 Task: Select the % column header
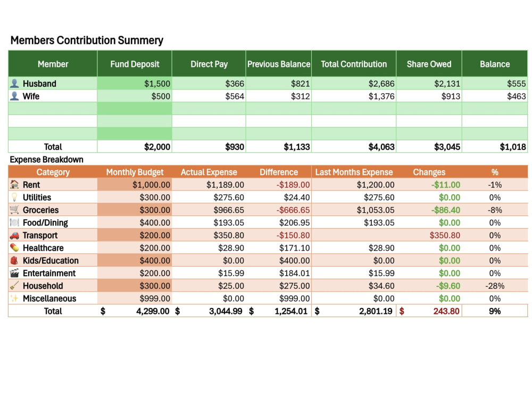click(495, 172)
